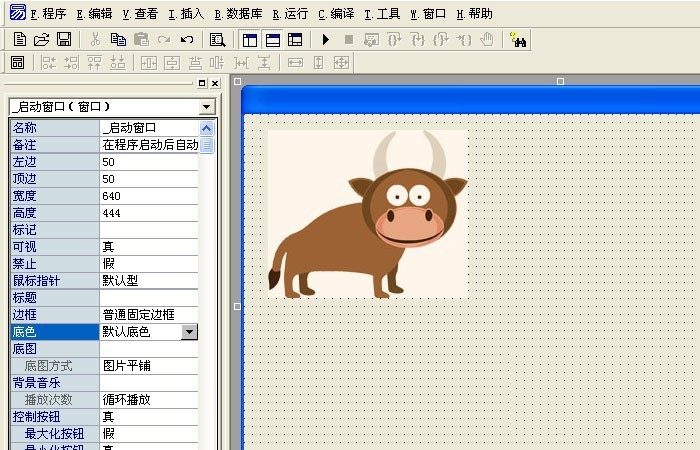Open the 编辑 menu
The width and height of the screenshot is (700, 450).
click(94, 14)
